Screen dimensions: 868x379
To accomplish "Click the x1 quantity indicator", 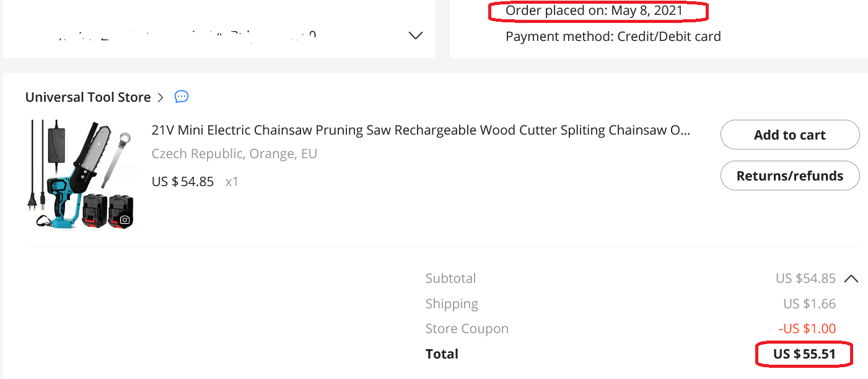I will (x=232, y=182).
